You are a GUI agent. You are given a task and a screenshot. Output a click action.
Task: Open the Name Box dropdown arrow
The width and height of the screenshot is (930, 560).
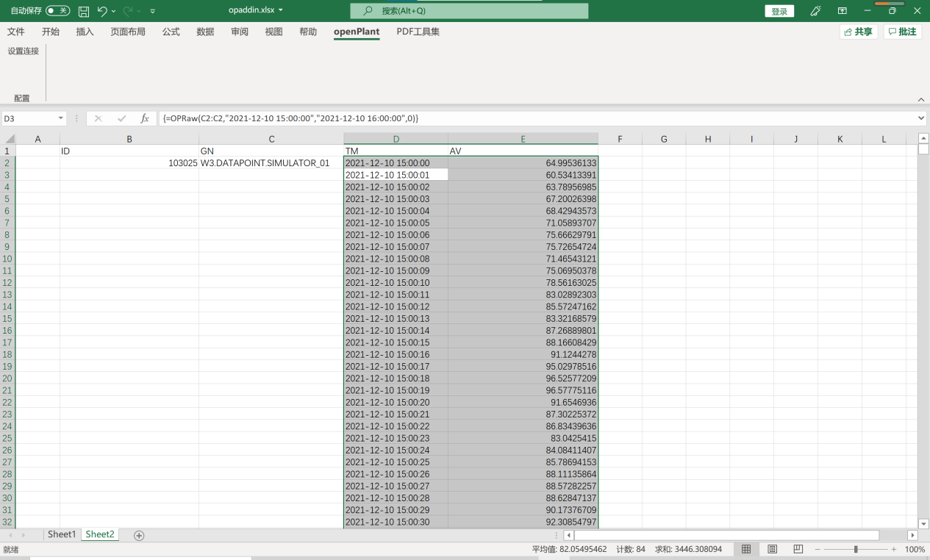[x=61, y=118]
